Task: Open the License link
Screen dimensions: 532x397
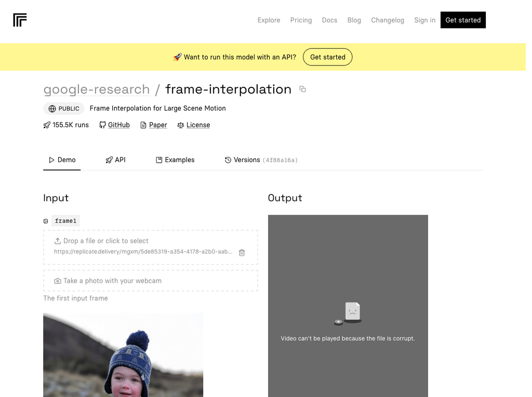Action: point(198,125)
